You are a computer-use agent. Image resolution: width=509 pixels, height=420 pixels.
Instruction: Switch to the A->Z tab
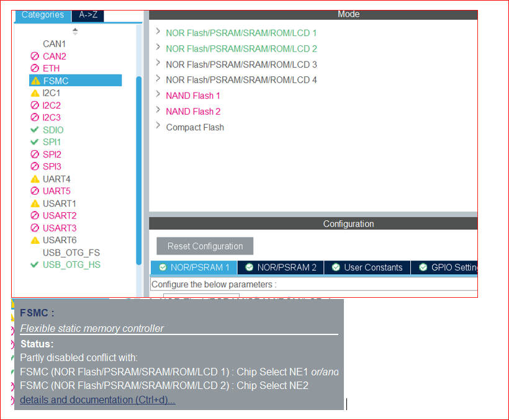pyautogui.click(x=88, y=16)
